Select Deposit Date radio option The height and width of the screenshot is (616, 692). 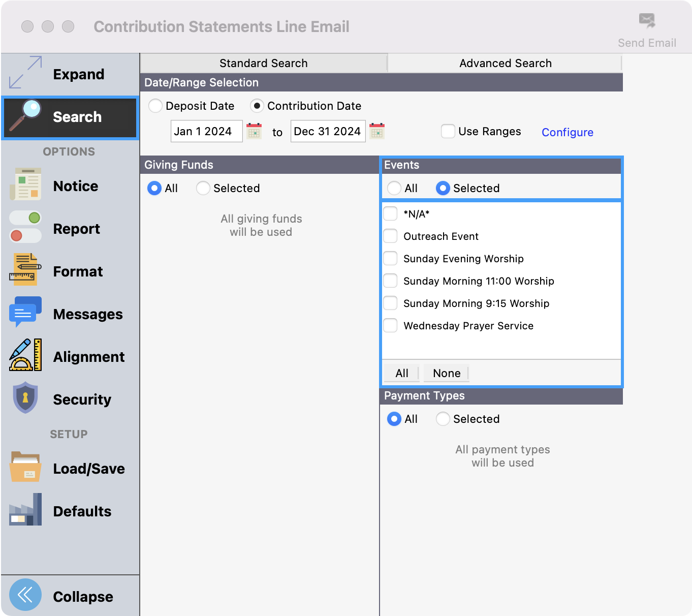click(x=155, y=106)
